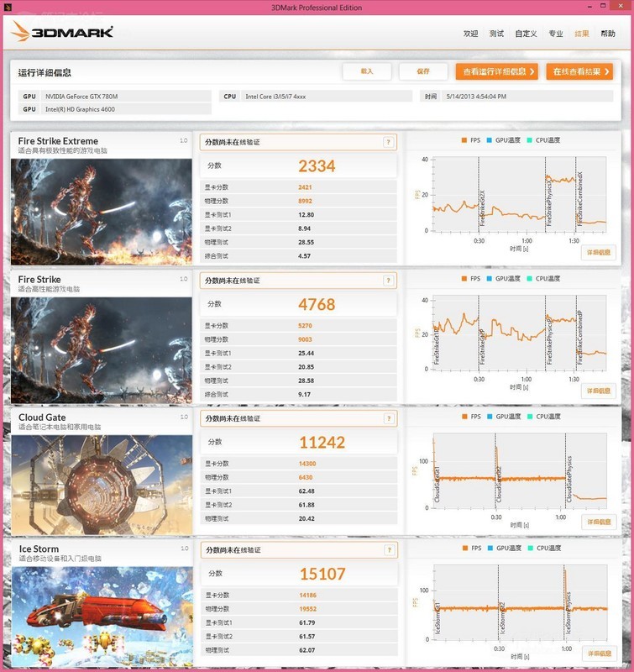Toggle GPU温度 legend in Fire Strike chart
This screenshot has width=634, height=672.
point(503,279)
